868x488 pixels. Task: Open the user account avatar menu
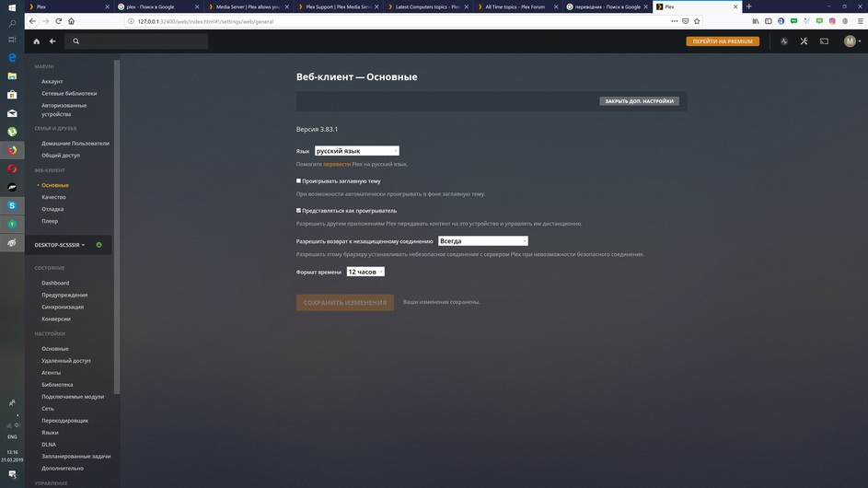[852, 41]
